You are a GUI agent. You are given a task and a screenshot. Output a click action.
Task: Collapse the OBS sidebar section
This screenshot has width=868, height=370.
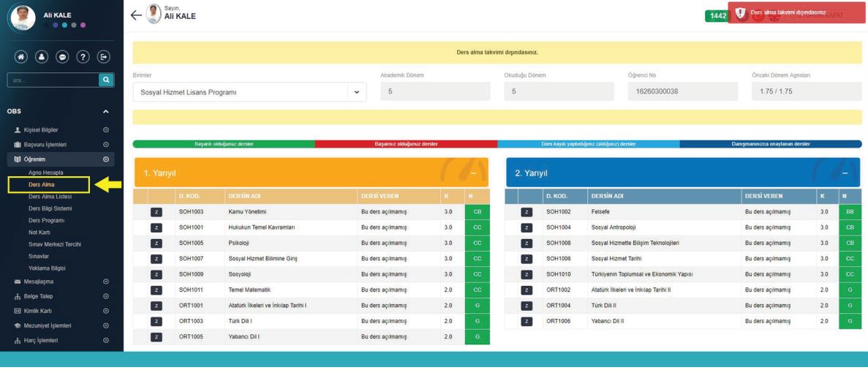(105, 111)
